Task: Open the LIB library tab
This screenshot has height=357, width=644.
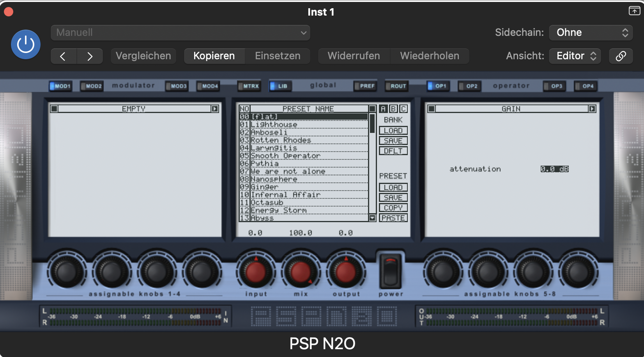Action: (281, 86)
